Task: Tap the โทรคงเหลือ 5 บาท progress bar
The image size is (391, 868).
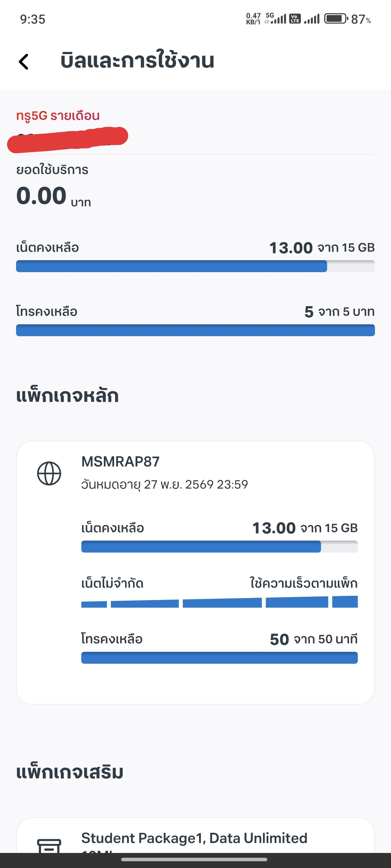Action: 195,330
